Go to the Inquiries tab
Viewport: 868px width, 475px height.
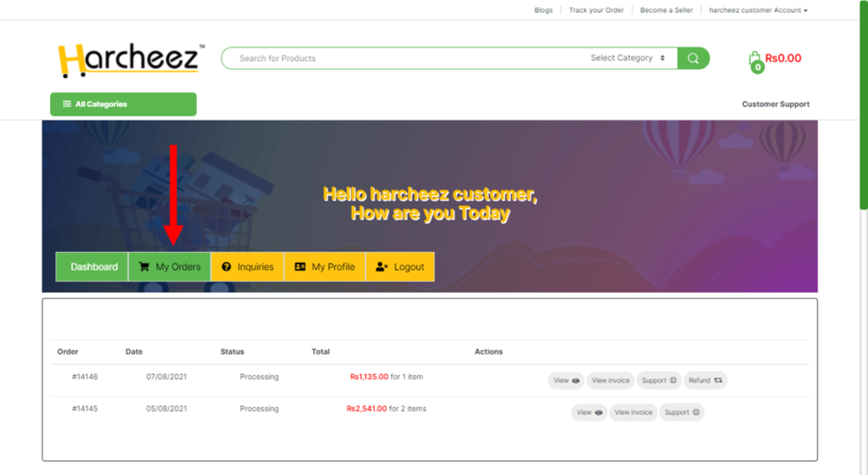[x=248, y=267]
